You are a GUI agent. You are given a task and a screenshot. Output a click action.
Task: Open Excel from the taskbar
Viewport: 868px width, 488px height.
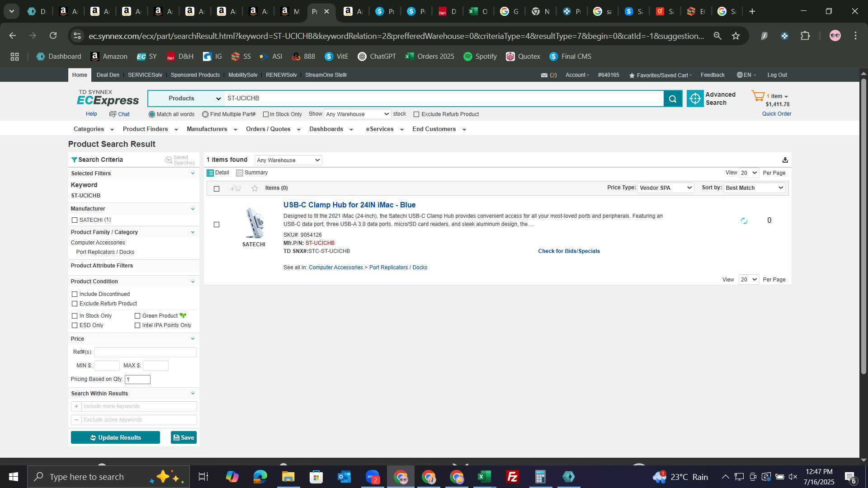[484, 477]
